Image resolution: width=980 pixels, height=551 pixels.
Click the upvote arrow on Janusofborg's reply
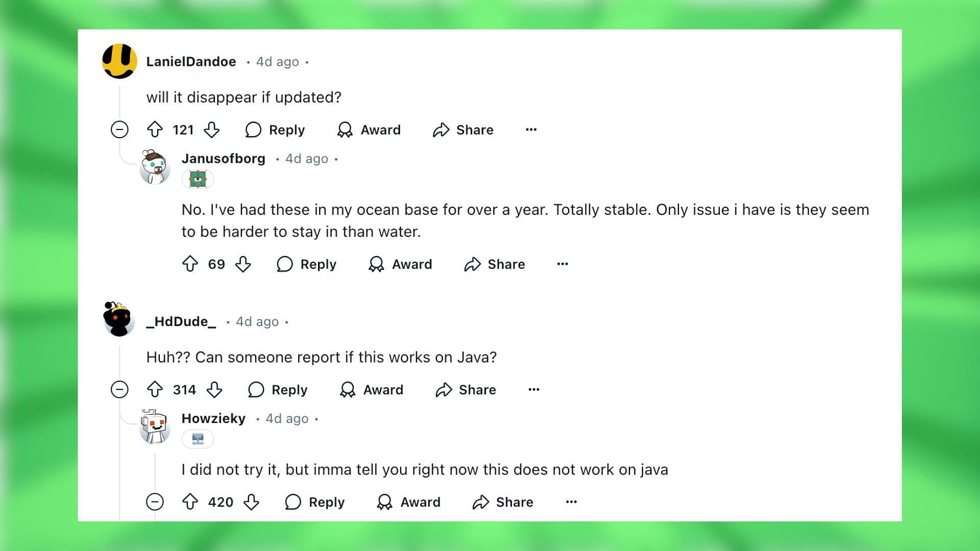190,264
